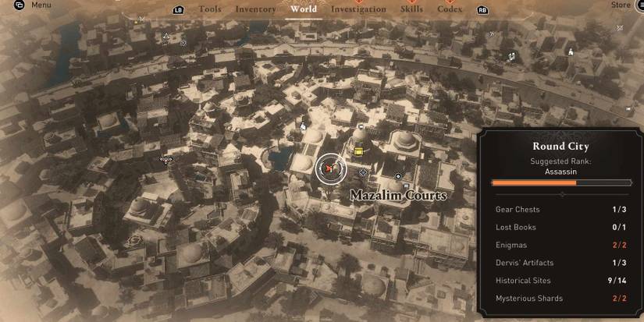Click the round Store icon beside Store label
644x322 pixels.
[x=639, y=5]
